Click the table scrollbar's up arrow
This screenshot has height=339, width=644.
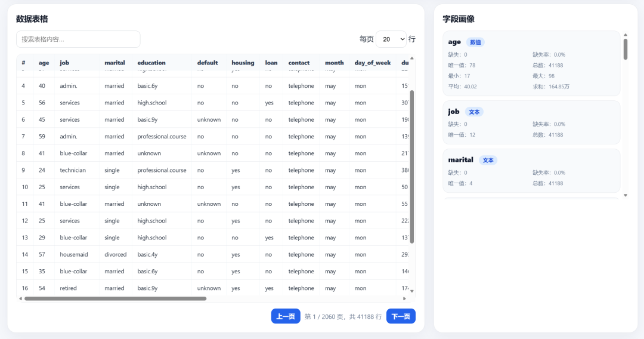pyautogui.click(x=412, y=58)
